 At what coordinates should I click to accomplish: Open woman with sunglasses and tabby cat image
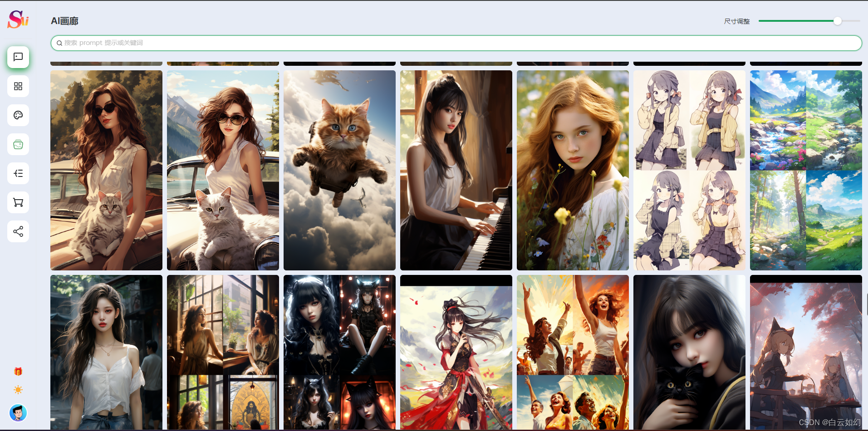[106, 170]
